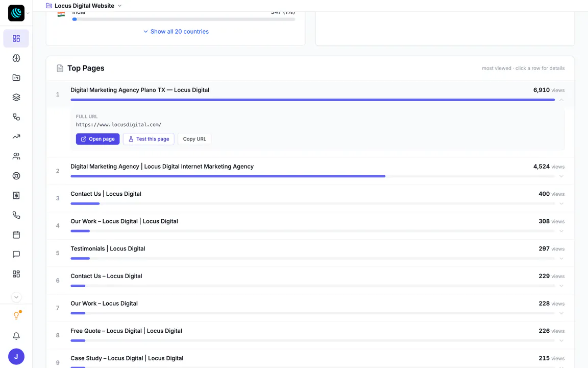
Task: Select the Testimonials | Locus Digital title
Action: pos(108,249)
